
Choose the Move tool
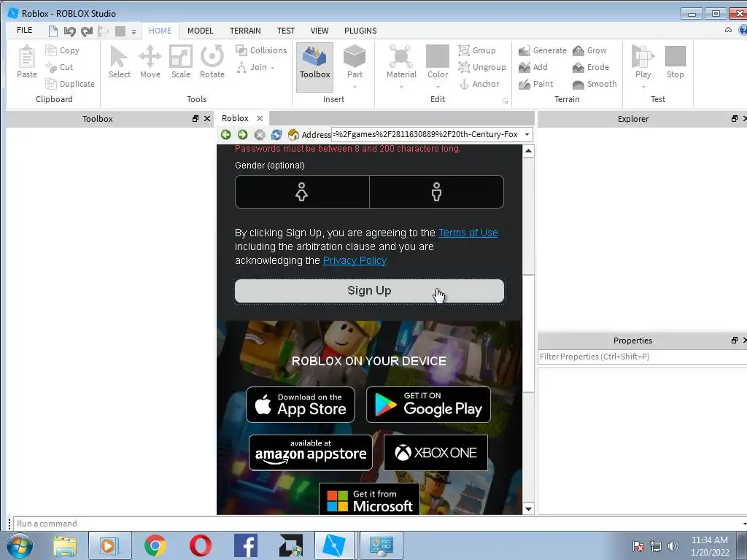pyautogui.click(x=150, y=62)
